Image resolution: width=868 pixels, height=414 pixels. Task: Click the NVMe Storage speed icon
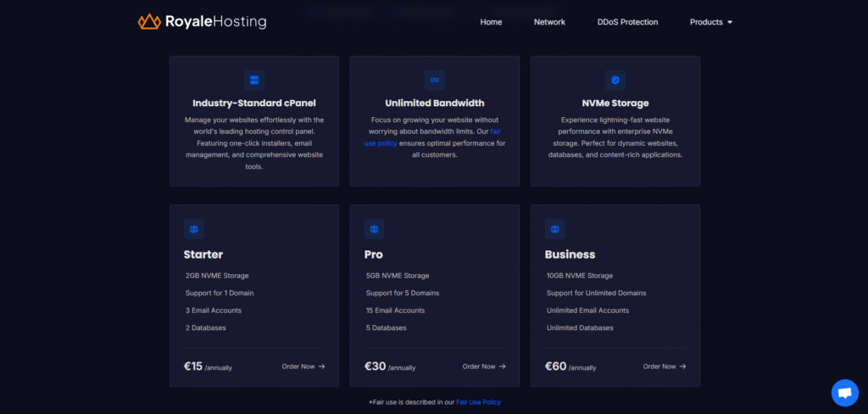615,80
